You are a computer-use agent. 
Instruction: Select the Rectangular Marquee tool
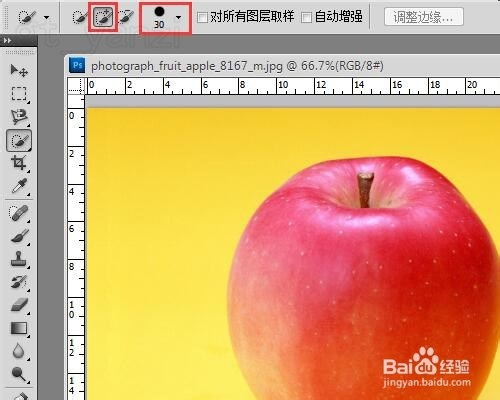coord(19,94)
